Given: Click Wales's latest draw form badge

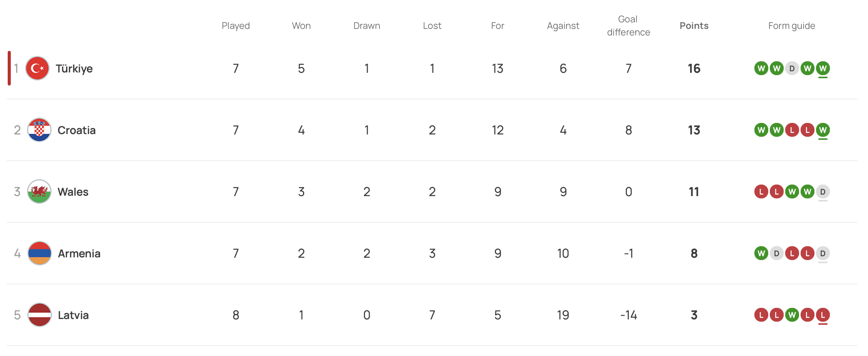Looking at the screenshot, I should pos(823,192).
